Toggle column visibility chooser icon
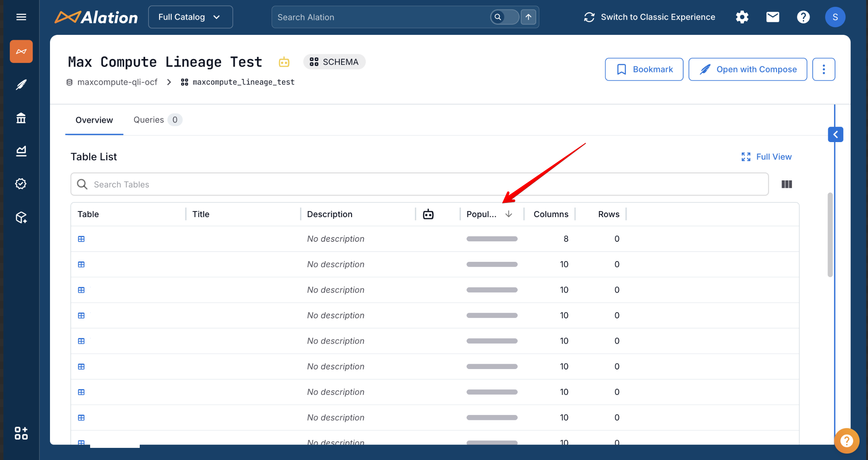This screenshot has height=460, width=868. point(787,185)
